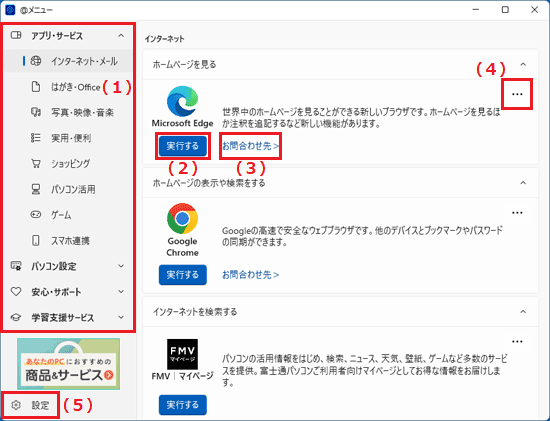Open お問合わせ先 link for Microsoft Edge

pos(250,146)
